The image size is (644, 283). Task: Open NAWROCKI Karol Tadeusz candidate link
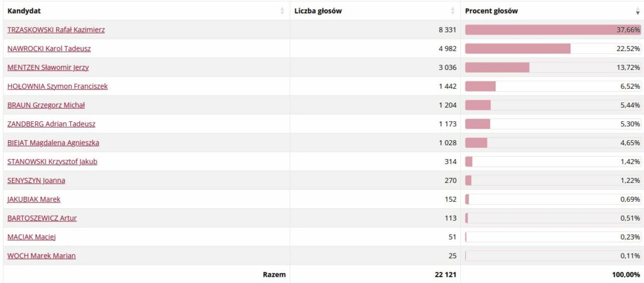point(49,48)
